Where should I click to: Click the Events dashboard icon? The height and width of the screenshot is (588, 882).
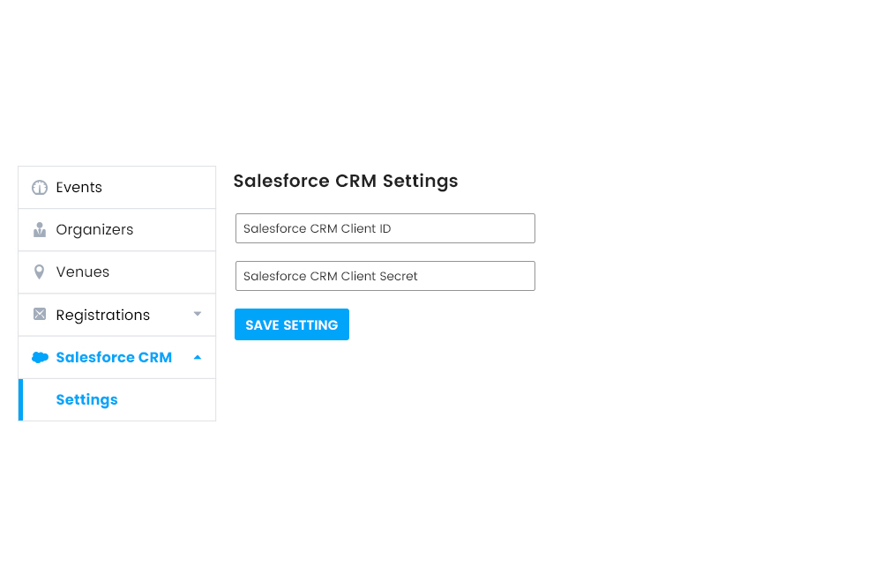[39, 187]
